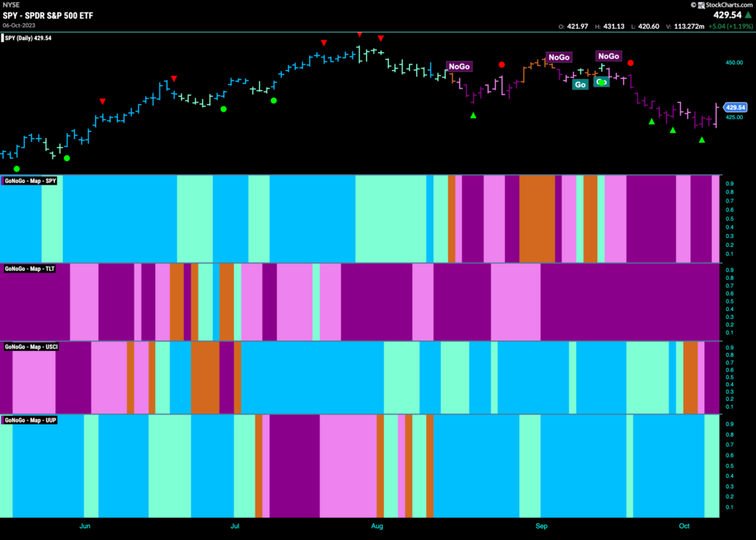Click the NYSE exchange label
Viewport: 756px width, 540px height.
(x=11, y=4)
